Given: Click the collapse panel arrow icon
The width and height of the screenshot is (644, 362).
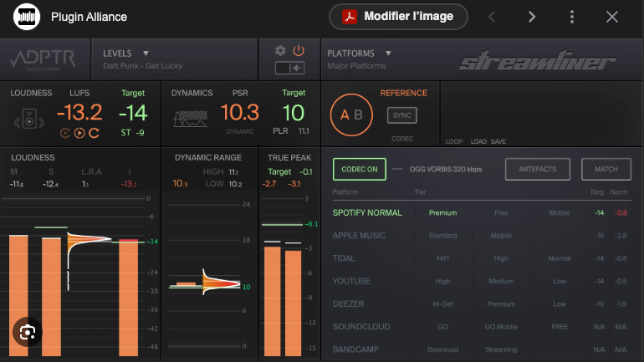Looking at the screenshot, I should (x=290, y=68).
